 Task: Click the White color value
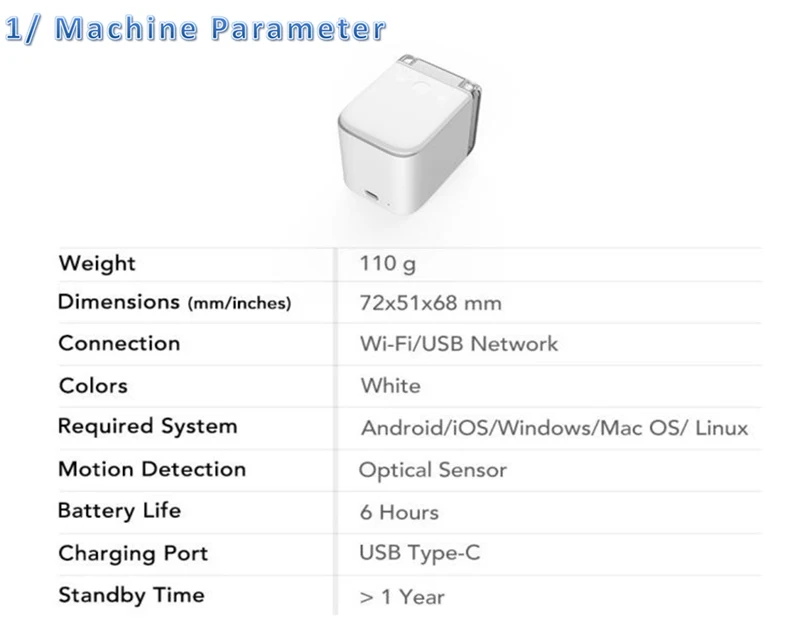(x=390, y=386)
